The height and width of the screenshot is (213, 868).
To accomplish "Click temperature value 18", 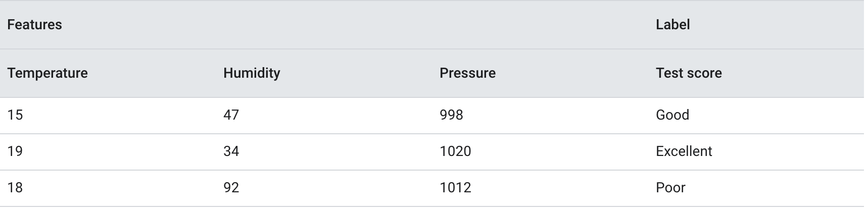I will tap(15, 188).
